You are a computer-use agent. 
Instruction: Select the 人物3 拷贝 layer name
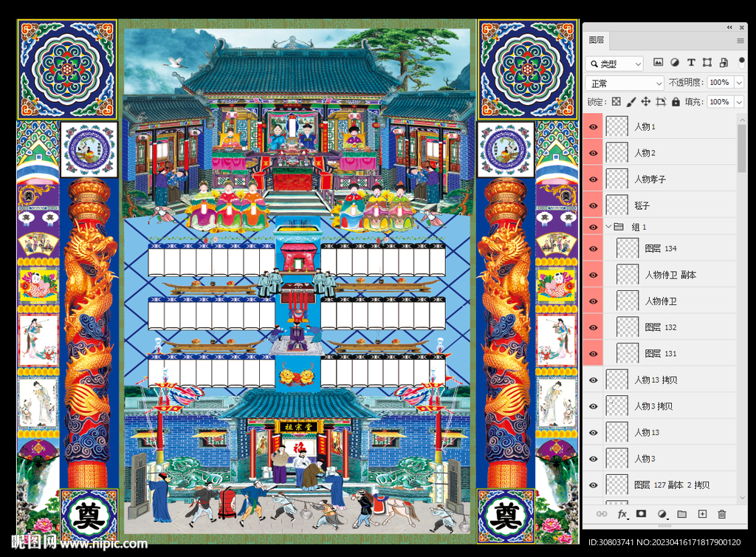[653, 406]
